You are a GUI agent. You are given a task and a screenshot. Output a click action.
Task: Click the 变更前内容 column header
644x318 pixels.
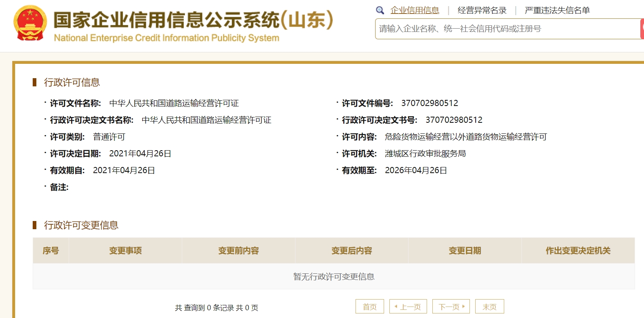click(x=239, y=250)
